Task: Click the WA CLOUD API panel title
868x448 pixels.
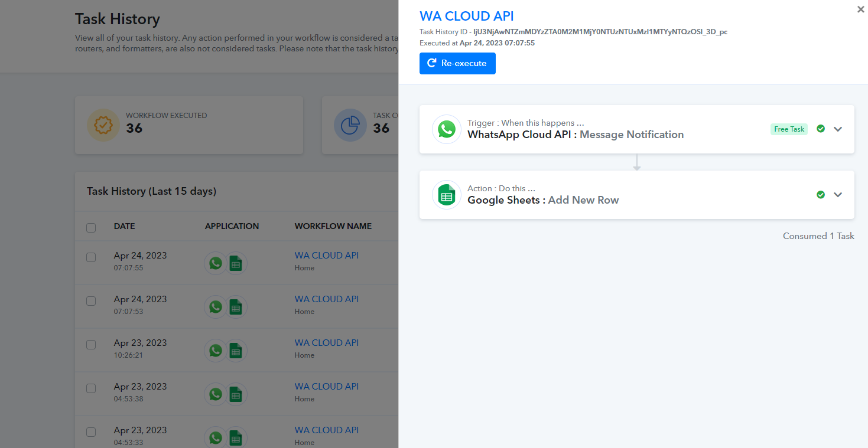Action: pos(467,17)
